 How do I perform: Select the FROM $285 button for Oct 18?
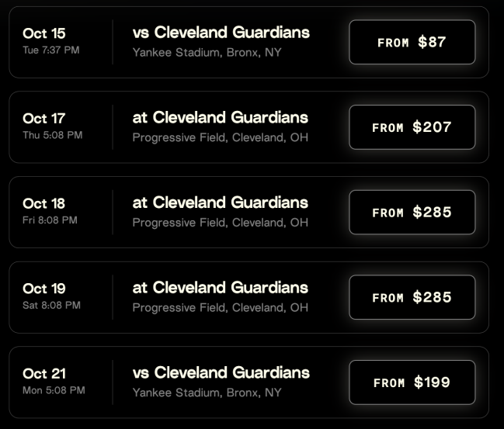click(x=412, y=212)
